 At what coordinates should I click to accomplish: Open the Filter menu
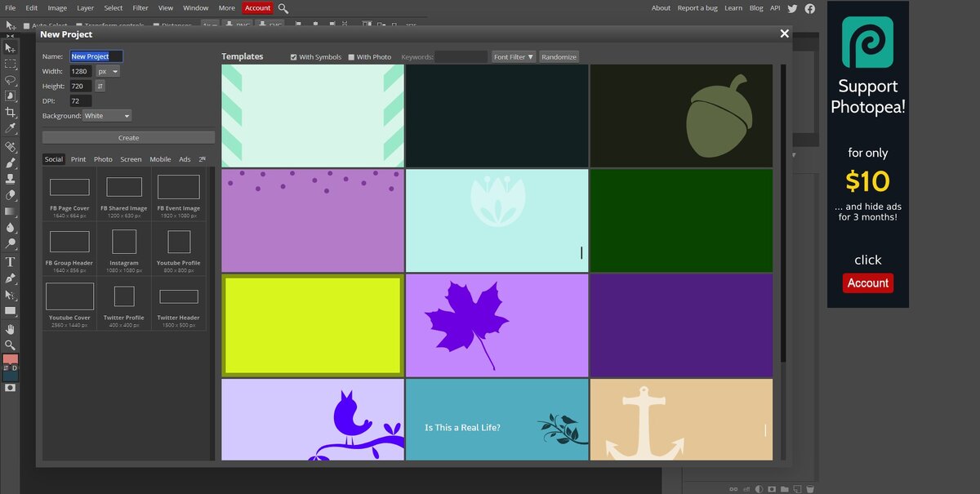click(x=140, y=8)
